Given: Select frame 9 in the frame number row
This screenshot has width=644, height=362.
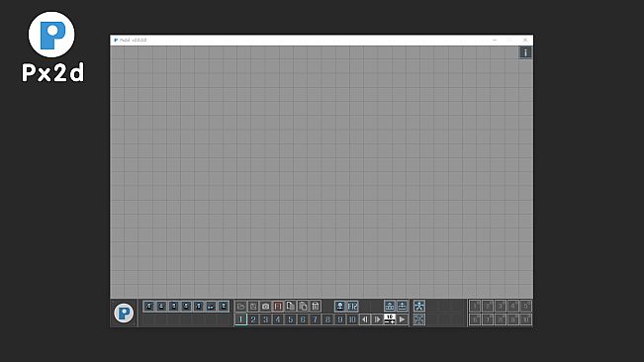Looking at the screenshot, I should tap(340, 319).
